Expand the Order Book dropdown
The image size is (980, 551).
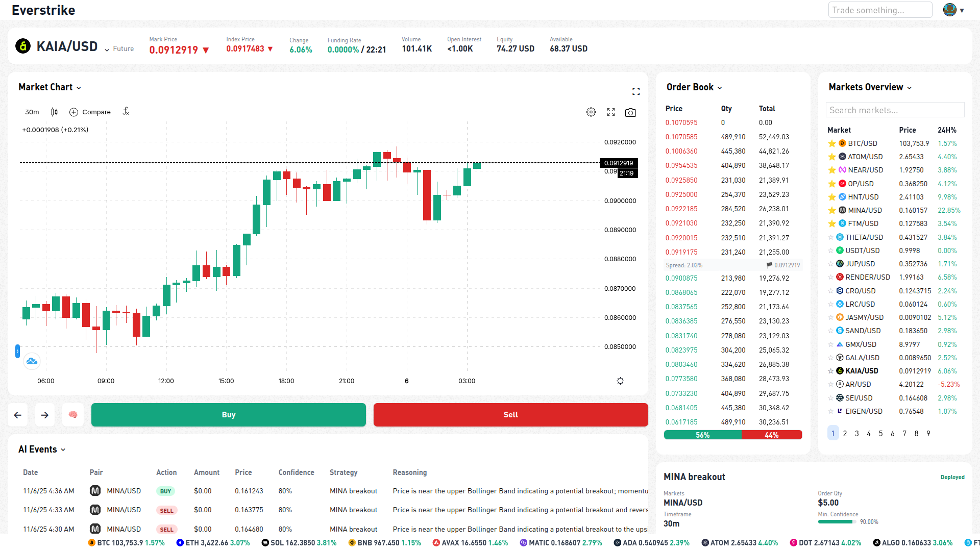pos(719,87)
